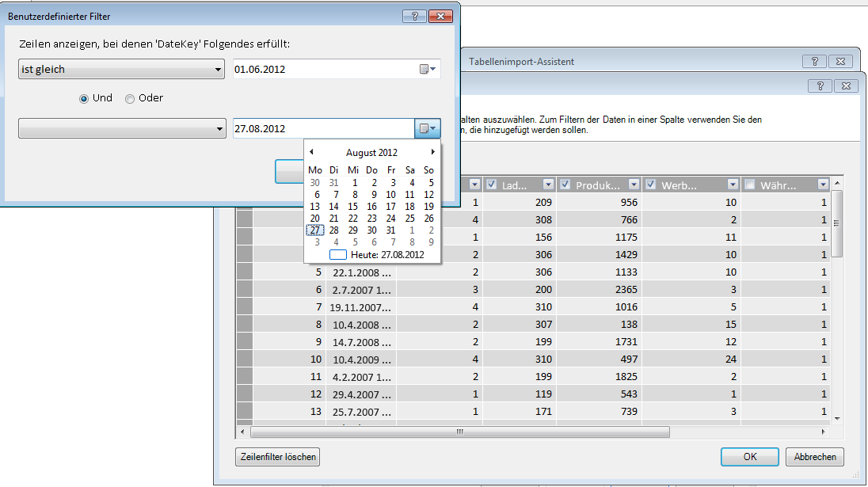Click left arrow of horizontal scrollbar
The image size is (868, 487).
(x=242, y=432)
